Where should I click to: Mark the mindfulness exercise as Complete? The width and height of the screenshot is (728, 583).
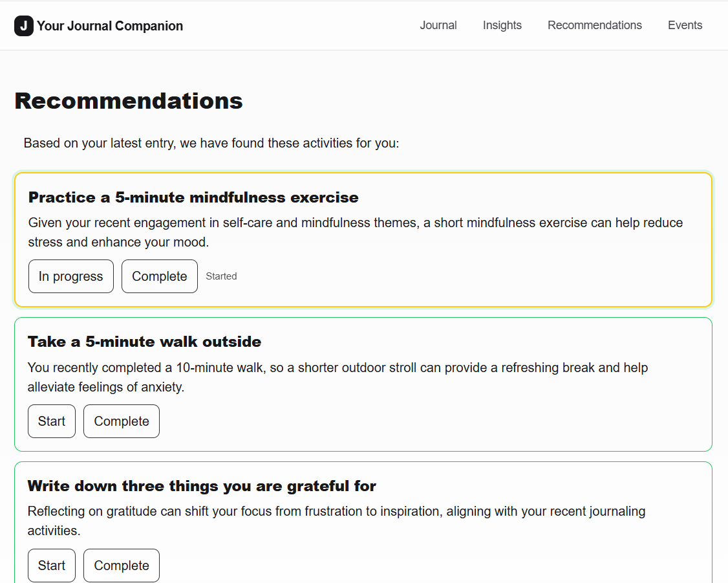point(160,276)
